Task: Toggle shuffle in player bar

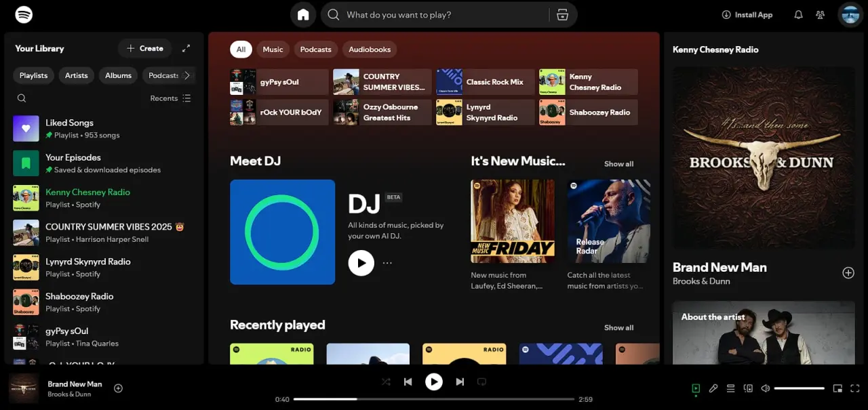Action: (x=386, y=382)
